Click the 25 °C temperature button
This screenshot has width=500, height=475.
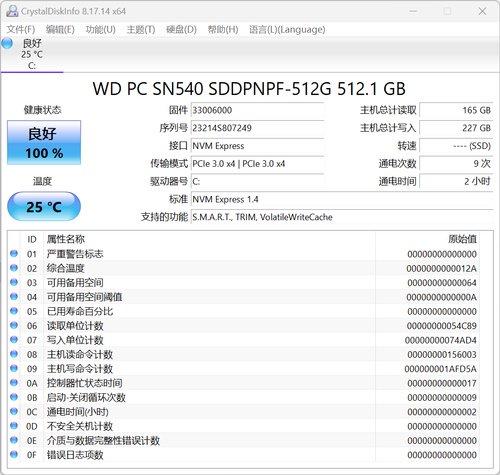pos(44,206)
